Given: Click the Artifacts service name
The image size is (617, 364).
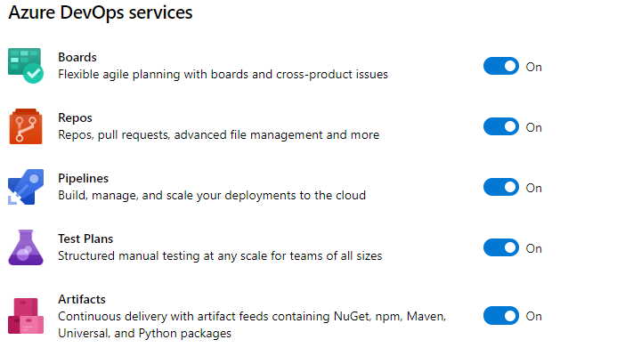Looking at the screenshot, I should click(82, 299).
